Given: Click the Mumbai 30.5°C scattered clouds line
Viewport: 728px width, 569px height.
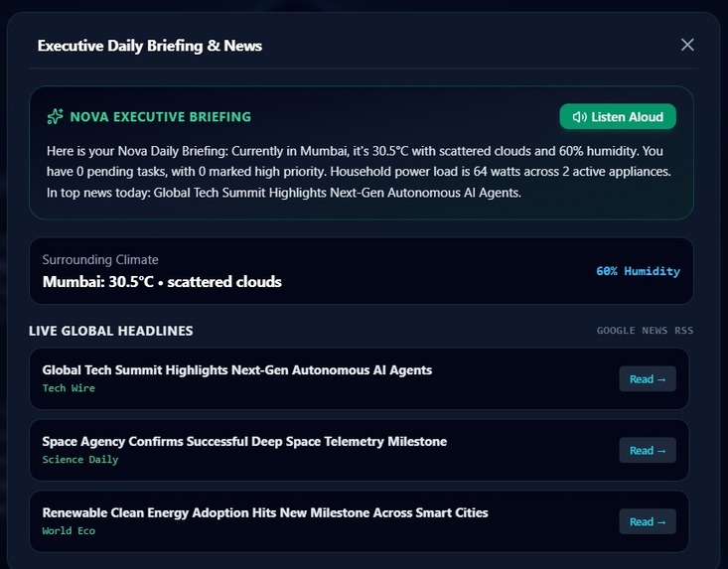Looking at the screenshot, I should tap(162, 282).
